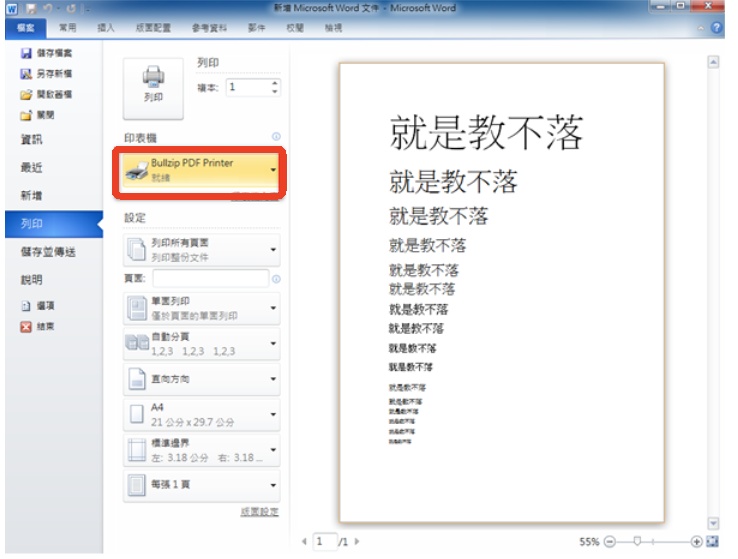Open the 資訊 info section
Viewport: 738px width, 559px height.
(32, 139)
